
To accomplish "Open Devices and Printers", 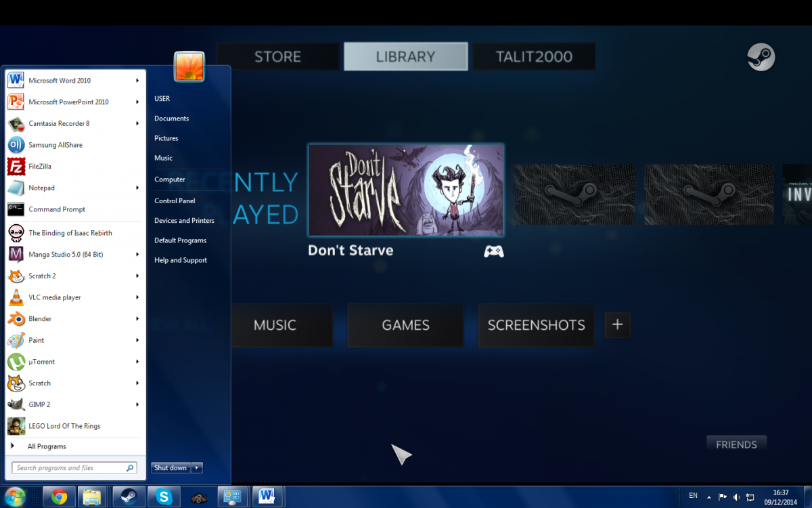I will 184,220.
